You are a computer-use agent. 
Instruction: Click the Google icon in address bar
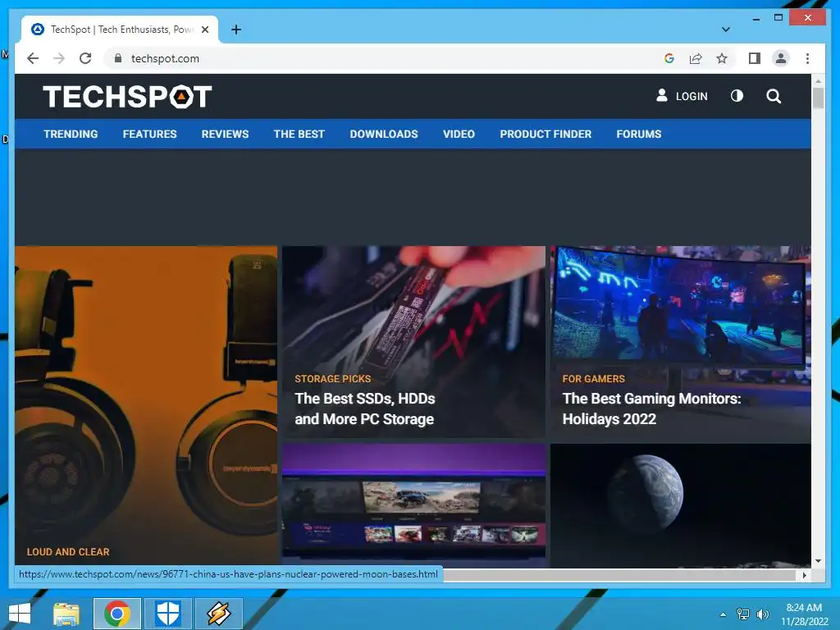(669, 58)
